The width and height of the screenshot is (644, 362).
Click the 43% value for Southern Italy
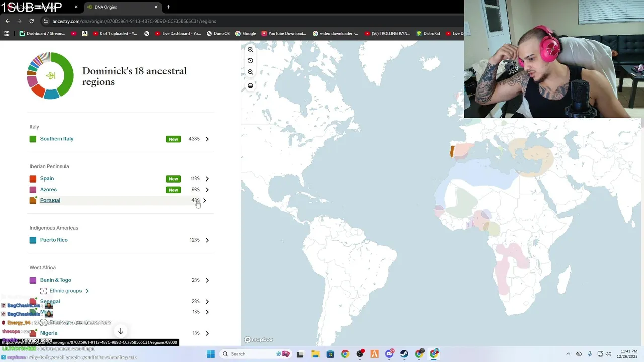tap(194, 139)
